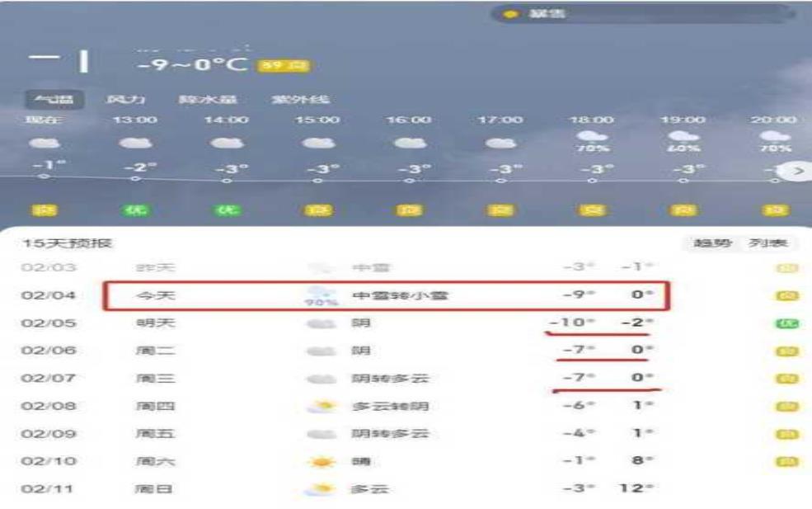The width and height of the screenshot is (812, 509).
Task: Select 周五 in the 02/09 row
Action: (156, 433)
